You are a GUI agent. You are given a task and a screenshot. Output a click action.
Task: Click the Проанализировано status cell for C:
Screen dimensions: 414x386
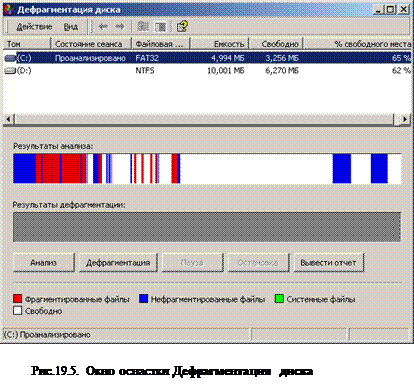click(90, 58)
